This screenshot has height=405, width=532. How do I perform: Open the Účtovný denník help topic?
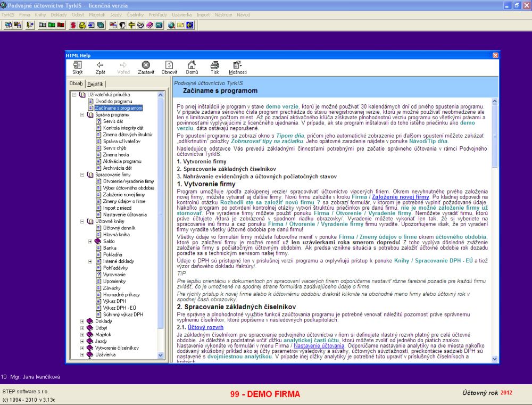[119, 228]
